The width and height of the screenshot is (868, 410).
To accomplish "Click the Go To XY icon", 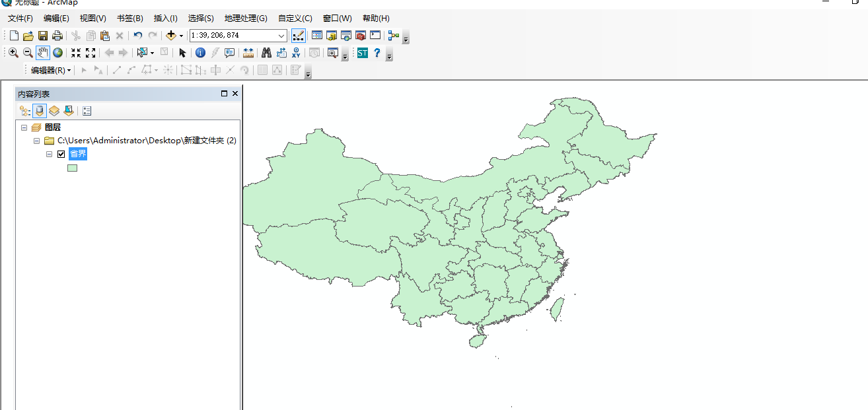I will pos(296,53).
